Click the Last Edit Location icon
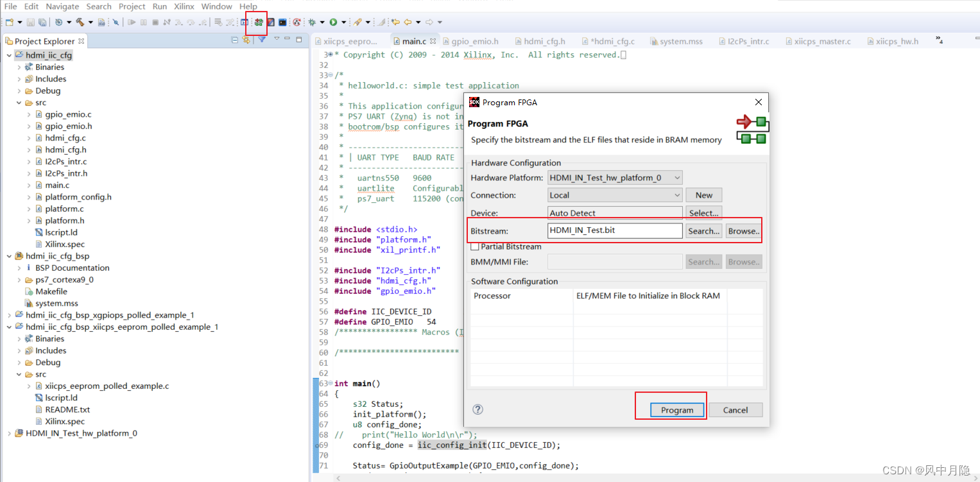This screenshot has width=980, height=482. tap(396, 22)
